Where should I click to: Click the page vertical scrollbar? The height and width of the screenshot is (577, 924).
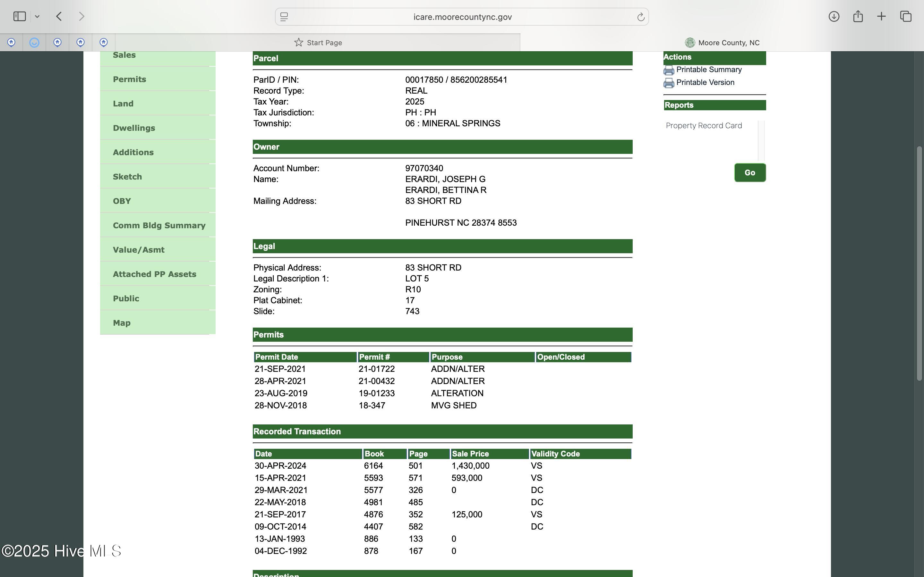(919, 263)
